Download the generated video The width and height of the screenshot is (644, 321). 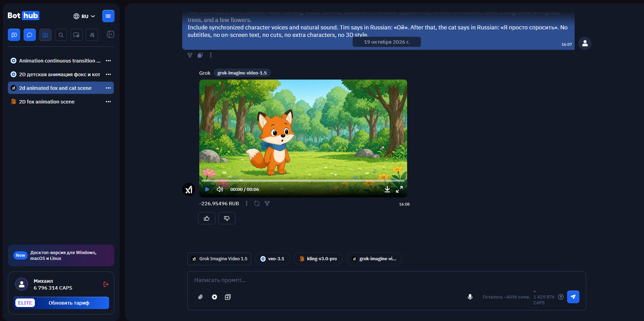[x=387, y=189]
